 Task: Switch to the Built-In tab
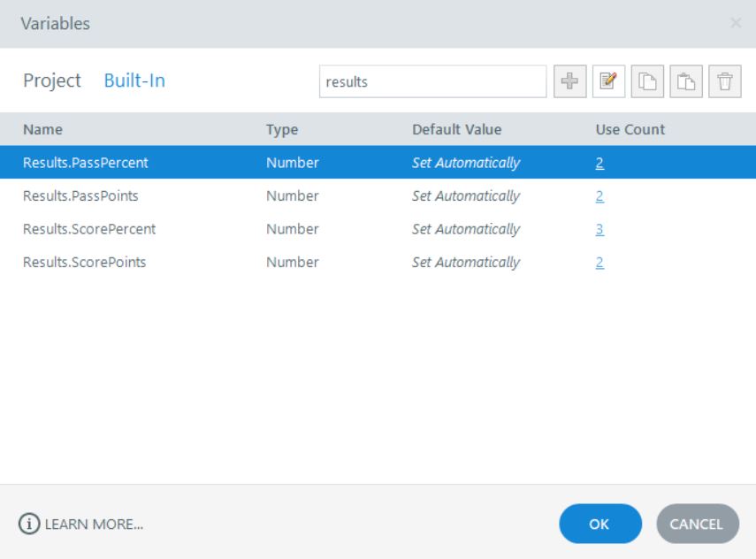coord(134,80)
